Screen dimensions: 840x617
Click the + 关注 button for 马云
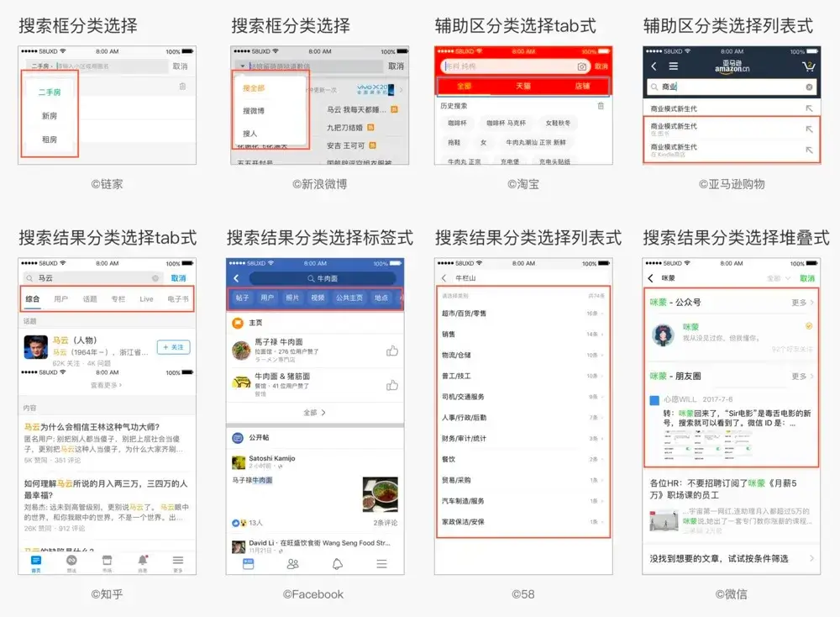pos(173,347)
